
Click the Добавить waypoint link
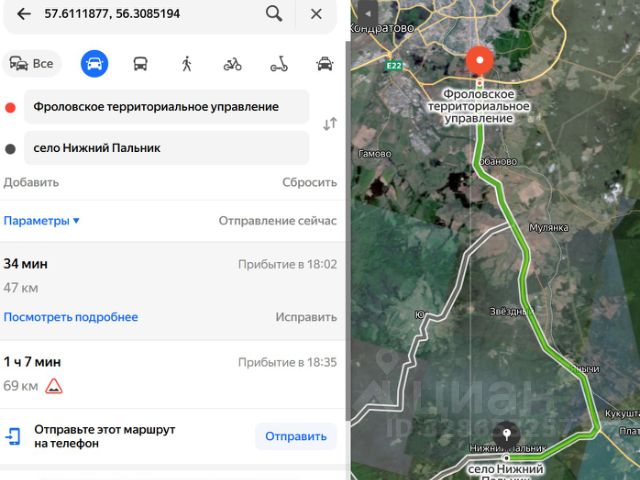pyautogui.click(x=31, y=182)
